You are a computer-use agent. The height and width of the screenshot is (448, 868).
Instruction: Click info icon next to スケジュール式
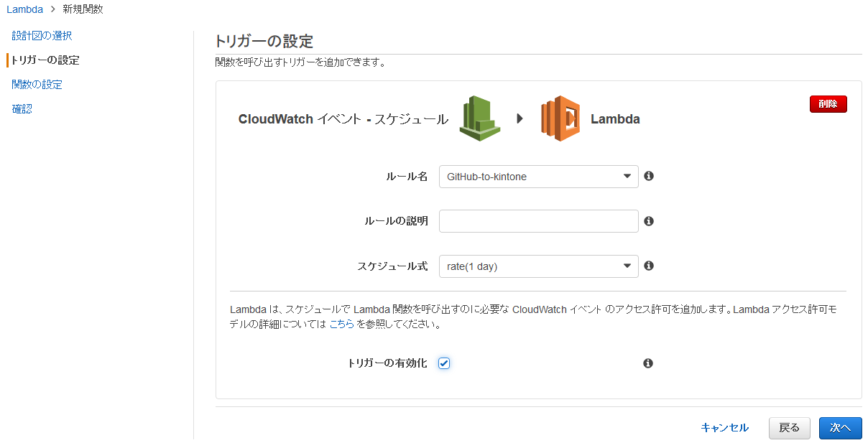coord(649,266)
